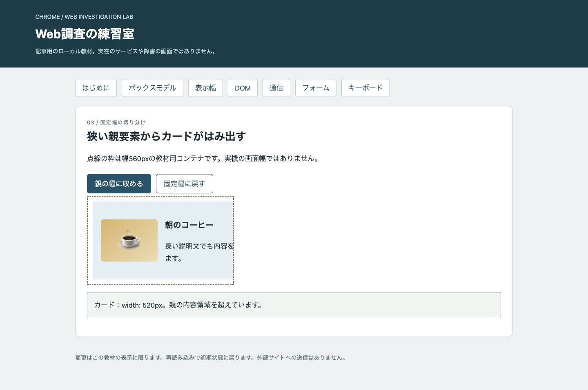Select the キーボード tab

click(365, 88)
